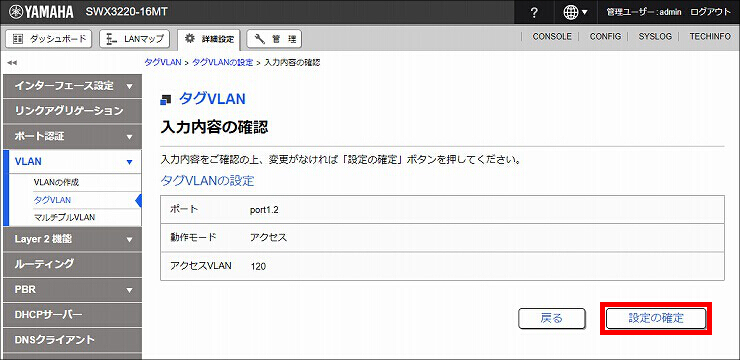Open VLANの作成 submenu item
The image size is (740, 360).
(x=57, y=182)
